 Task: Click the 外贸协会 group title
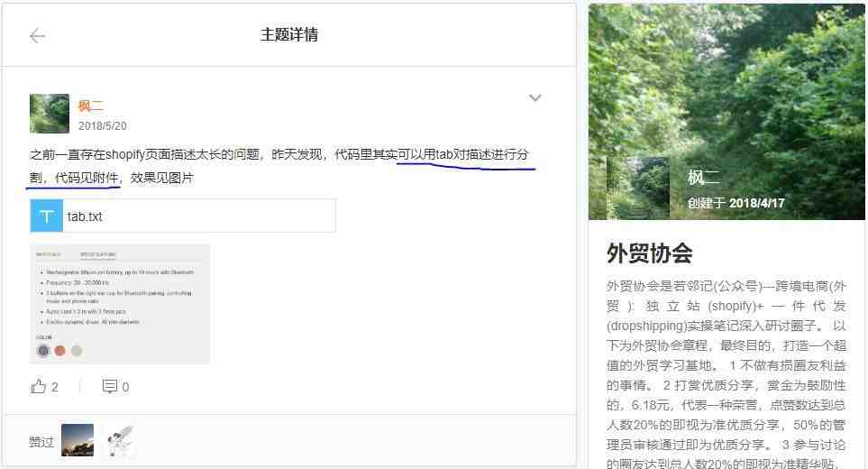click(649, 253)
